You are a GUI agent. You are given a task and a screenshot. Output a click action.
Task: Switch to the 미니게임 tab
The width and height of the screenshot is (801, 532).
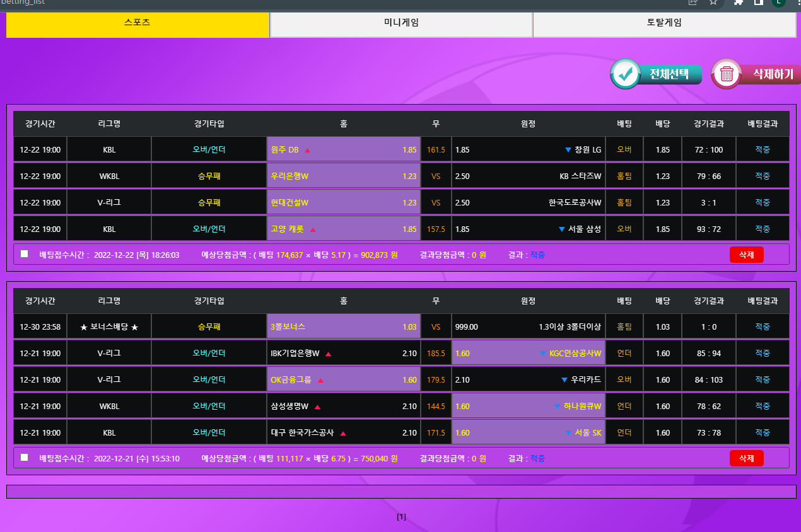pyautogui.click(x=401, y=23)
